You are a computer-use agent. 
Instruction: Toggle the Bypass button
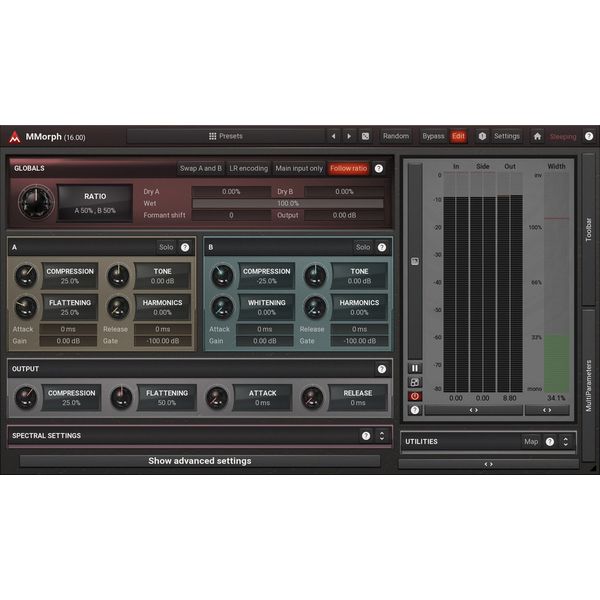coord(433,136)
